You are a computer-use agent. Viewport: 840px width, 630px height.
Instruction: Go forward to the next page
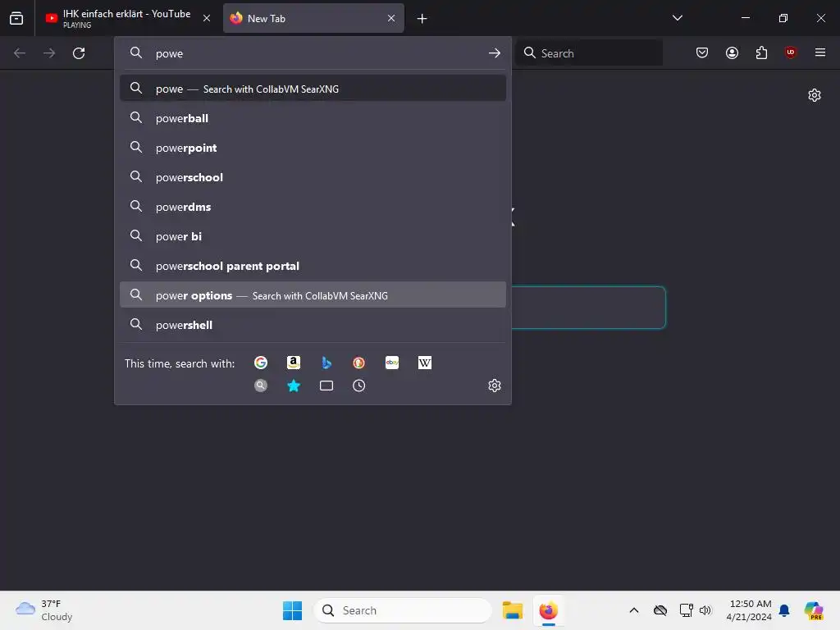[x=49, y=53]
